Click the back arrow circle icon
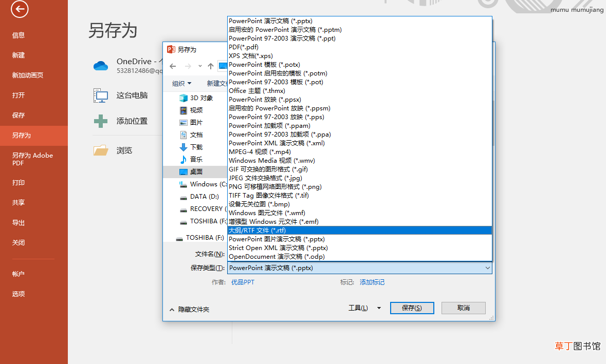 [x=20, y=9]
